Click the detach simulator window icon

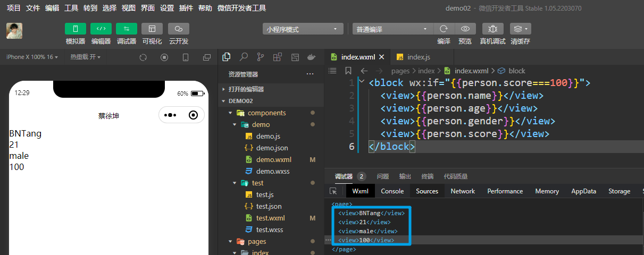(207, 57)
